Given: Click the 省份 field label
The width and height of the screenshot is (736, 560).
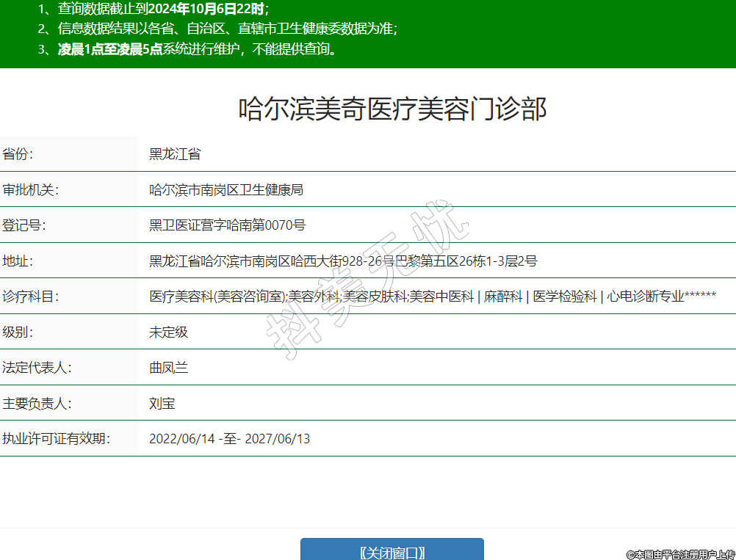Looking at the screenshot, I should (18, 154).
